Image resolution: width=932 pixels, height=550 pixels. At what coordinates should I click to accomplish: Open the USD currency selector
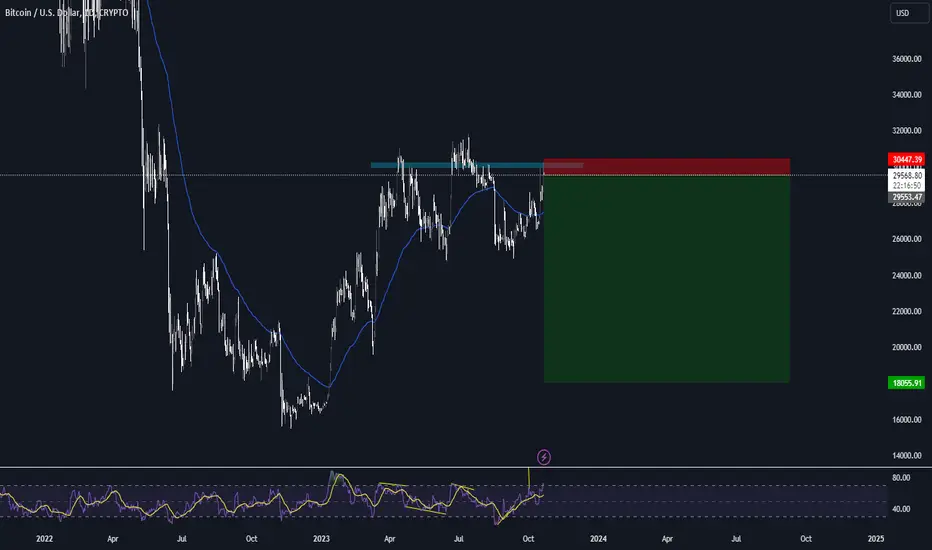[909, 13]
